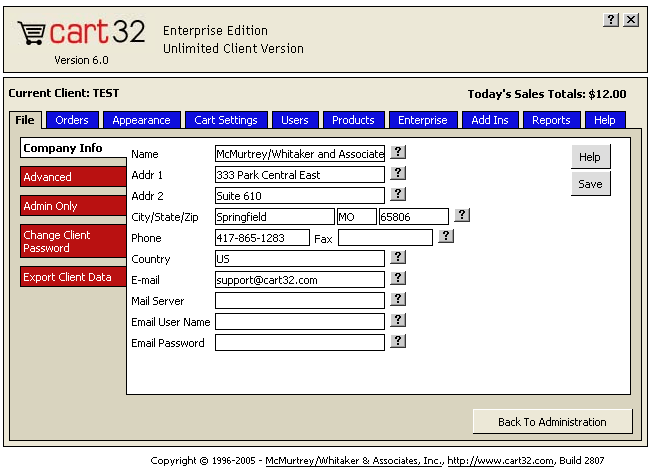The width and height of the screenshot is (651, 471).
Task: Open the McMurtrey/Whitaker & Associates footer link
Action: [355, 461]
